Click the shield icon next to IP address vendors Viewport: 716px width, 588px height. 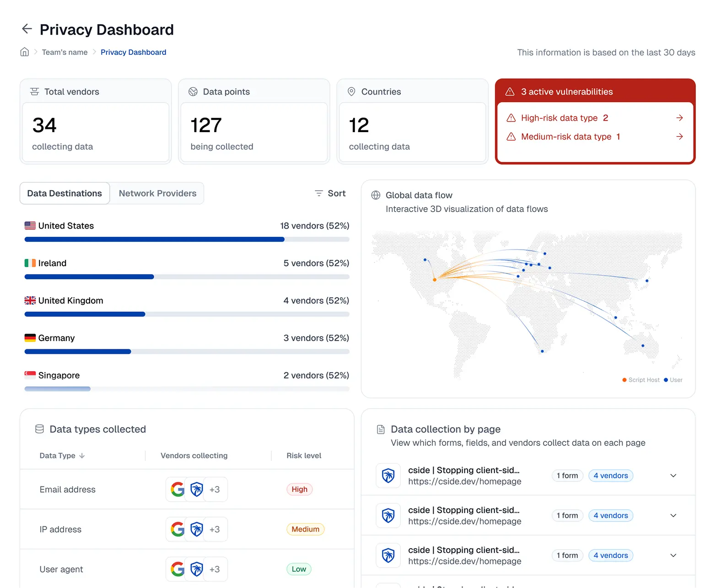pos(197,529)
